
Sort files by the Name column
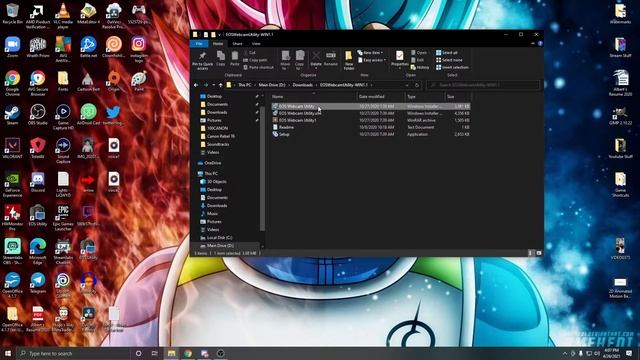[x=313, y=97]
